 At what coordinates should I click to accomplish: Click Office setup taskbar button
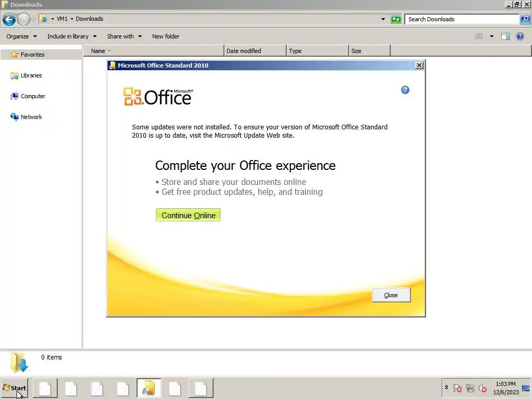[149, 388]
